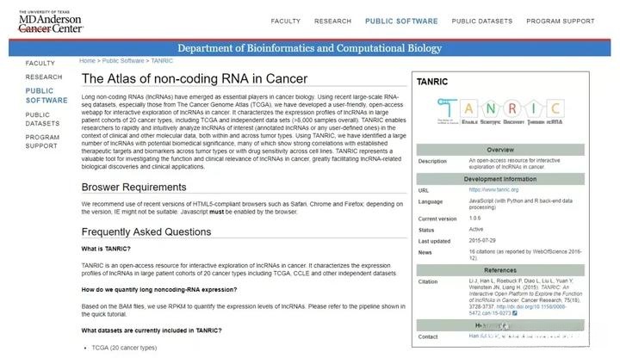
Task: Open Faculty in the top navigation
Action: coord(286,21)
